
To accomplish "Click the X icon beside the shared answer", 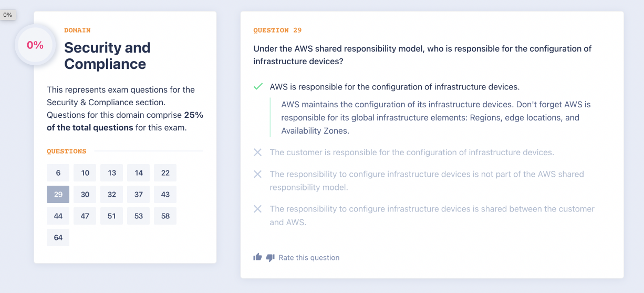I will click(x=257, y=209).
